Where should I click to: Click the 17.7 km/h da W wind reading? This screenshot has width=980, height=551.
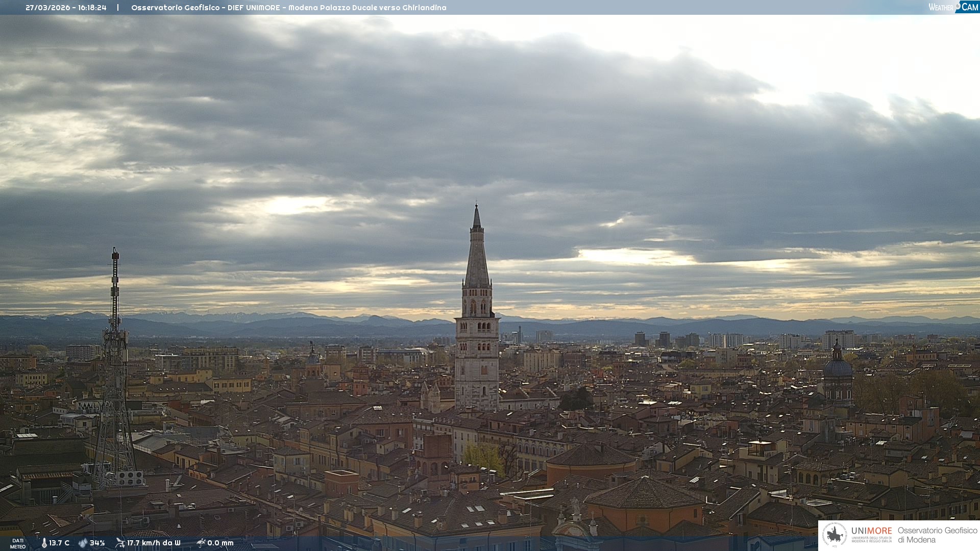click(x=154, y=543)
